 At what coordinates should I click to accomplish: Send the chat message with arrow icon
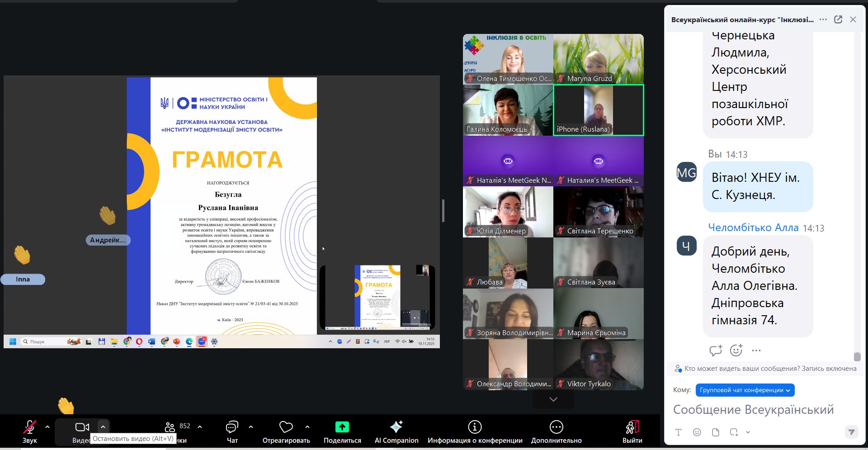coord(851,432)
